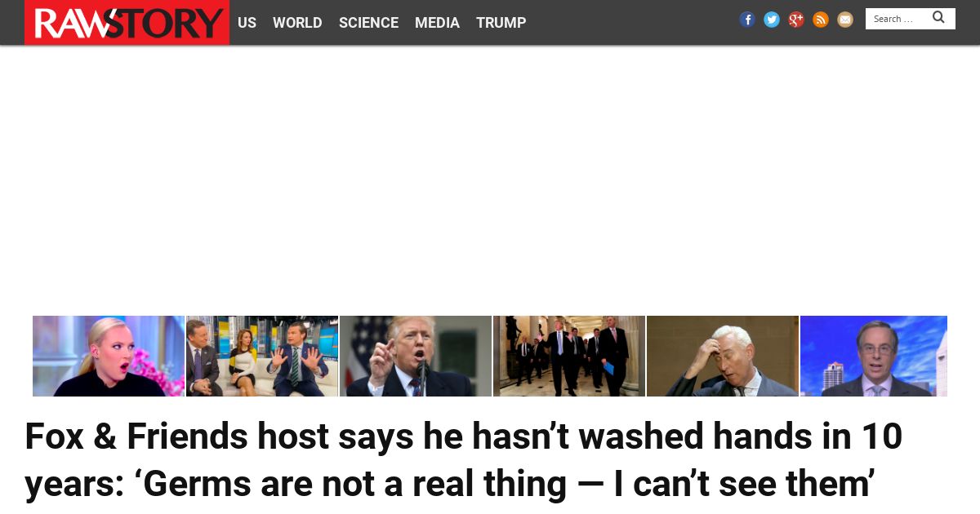The height and width of the screenshot is (514, 980).
Task: Open the TRUMP section
Action: coord(501,23)
